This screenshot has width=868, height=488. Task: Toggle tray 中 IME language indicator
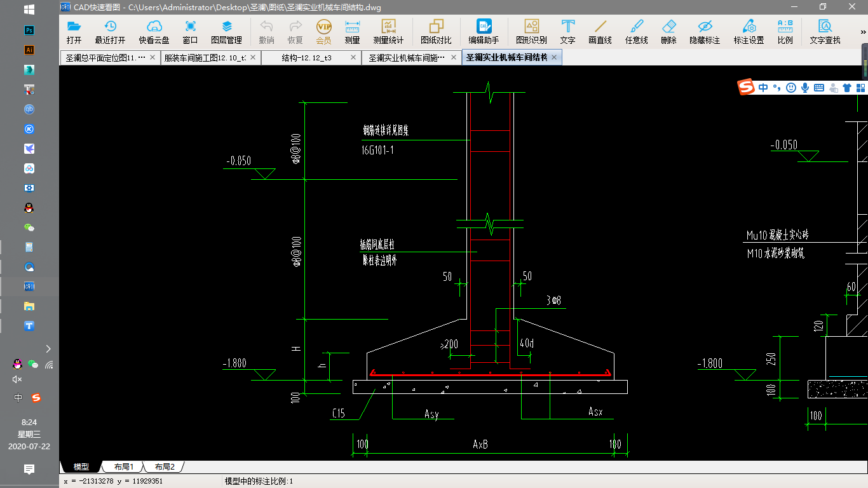pos(18,398)
